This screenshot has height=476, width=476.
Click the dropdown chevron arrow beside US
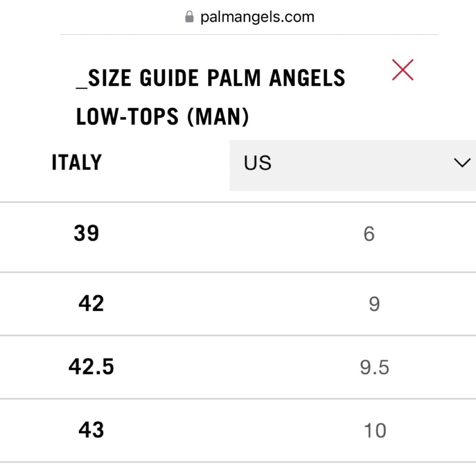click(462, 163)
